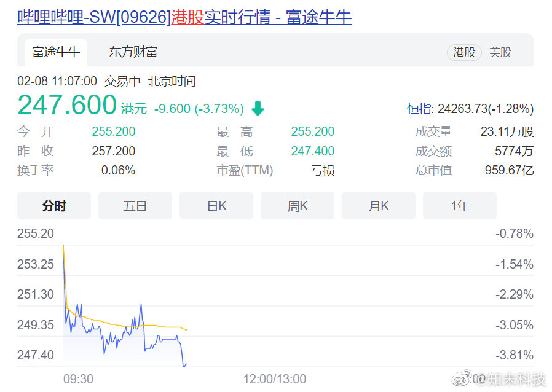552x392 pixels.
Task: Select the 富途牛牛 source tab
Action: [x=56, y=52]
